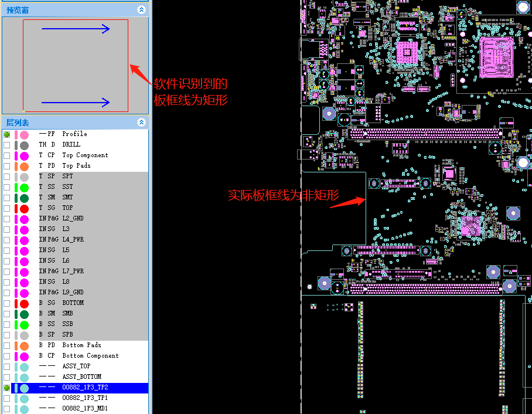Image resolution: width=532 pixels, height=414 pixels.
Task: Click the gray color circle of DRILL layer
Action: click(x=24, y=145)
